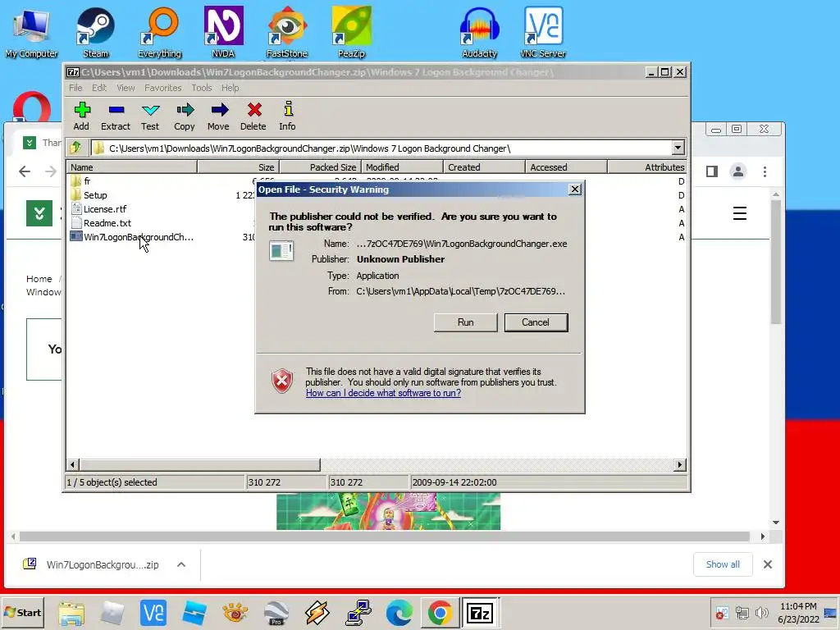Open the website hamburger menu
Image resolution: width=840 pixels, height=630 pixels.
(x=740, y=213)
